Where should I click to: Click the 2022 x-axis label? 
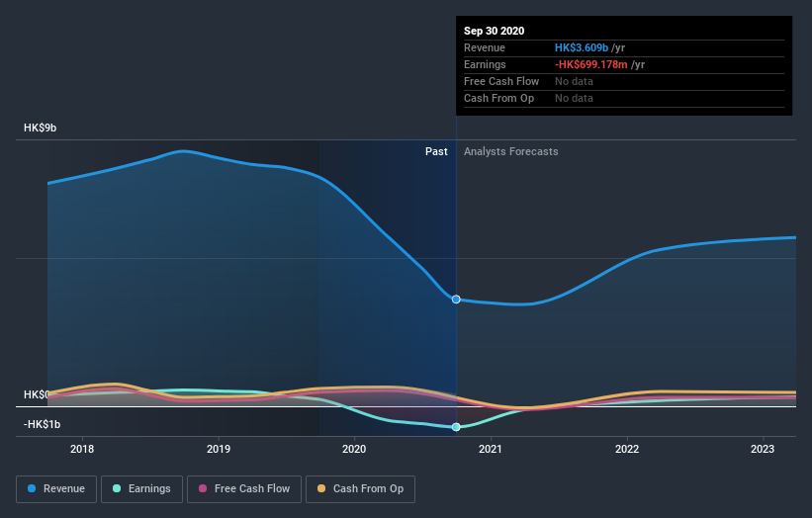(x=627, y=449)
